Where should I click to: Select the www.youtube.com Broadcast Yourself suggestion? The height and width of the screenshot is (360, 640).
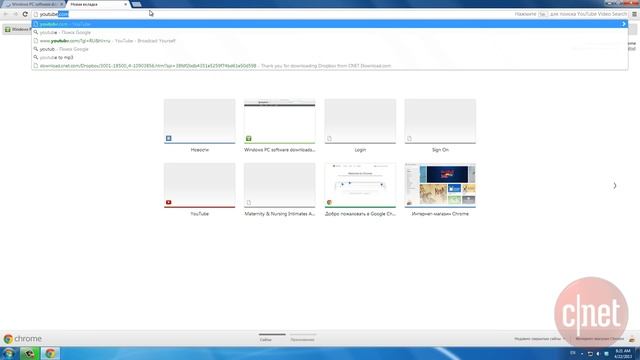pos(330,41)
